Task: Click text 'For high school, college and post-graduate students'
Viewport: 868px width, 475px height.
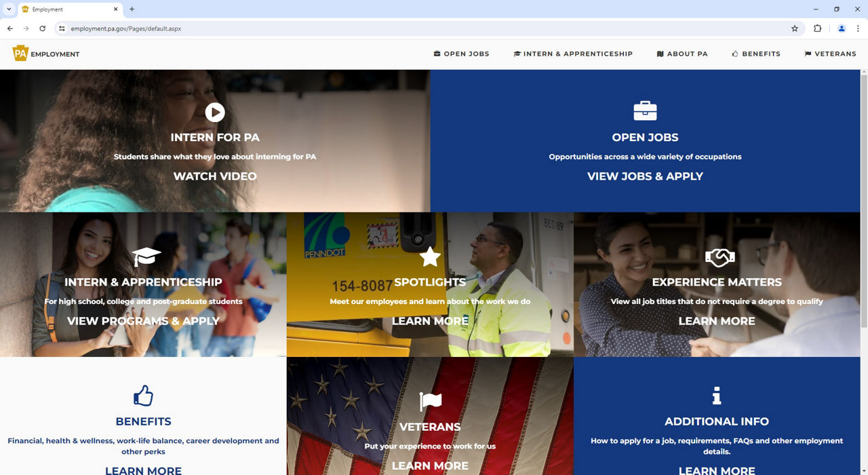Action: (143, 301)
